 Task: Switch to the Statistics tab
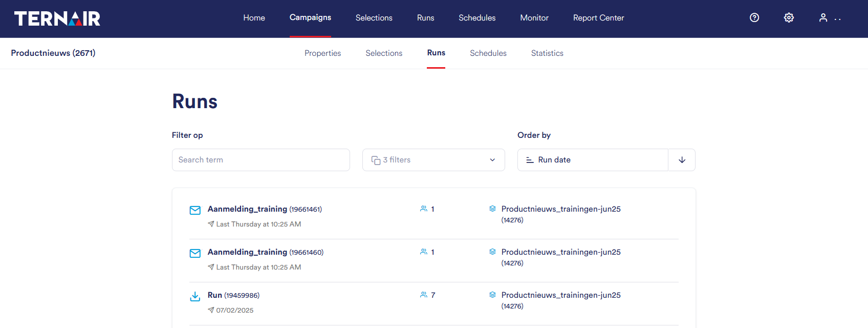point(547,53)
